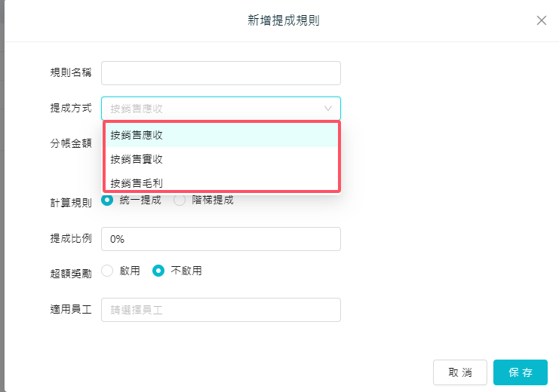Click the 超額獎勵 label
Screen dimensions: 559x392
70,274
